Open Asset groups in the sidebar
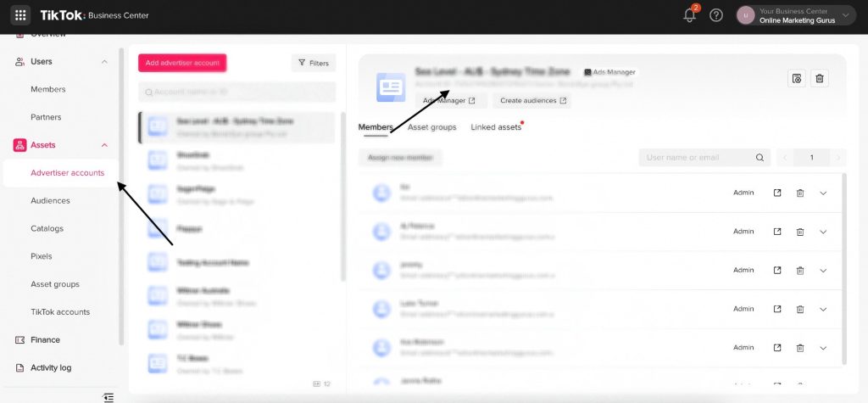 (x=55, y=284)
